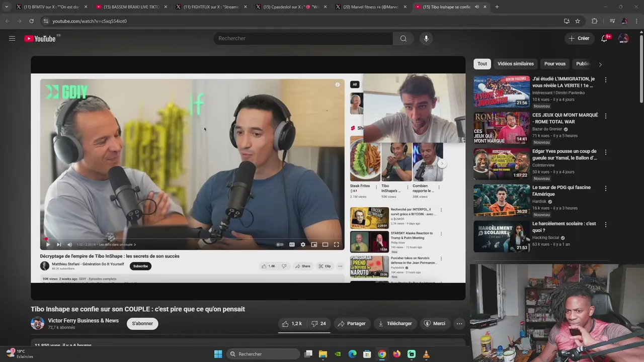644x362 pixels.
Task: Go back in browser history
Action: (7, 21)
